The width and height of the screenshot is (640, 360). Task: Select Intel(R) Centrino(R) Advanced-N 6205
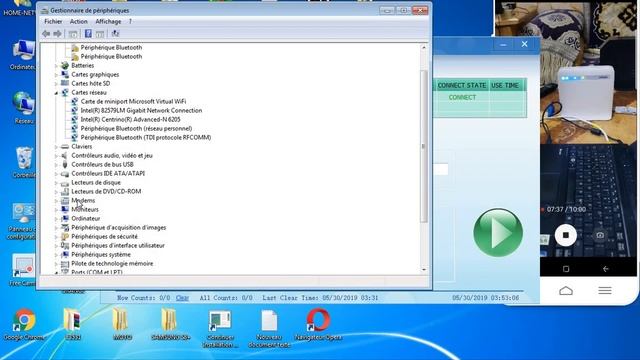[130, 119]
